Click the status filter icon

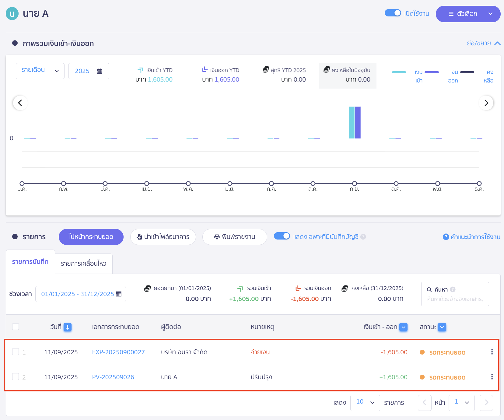442,327
